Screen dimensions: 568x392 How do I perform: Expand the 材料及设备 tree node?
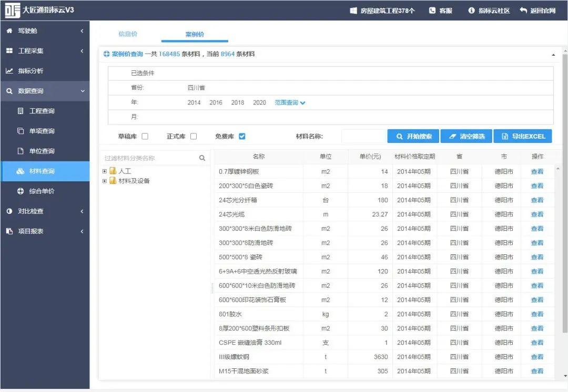[x=105, y=181]
